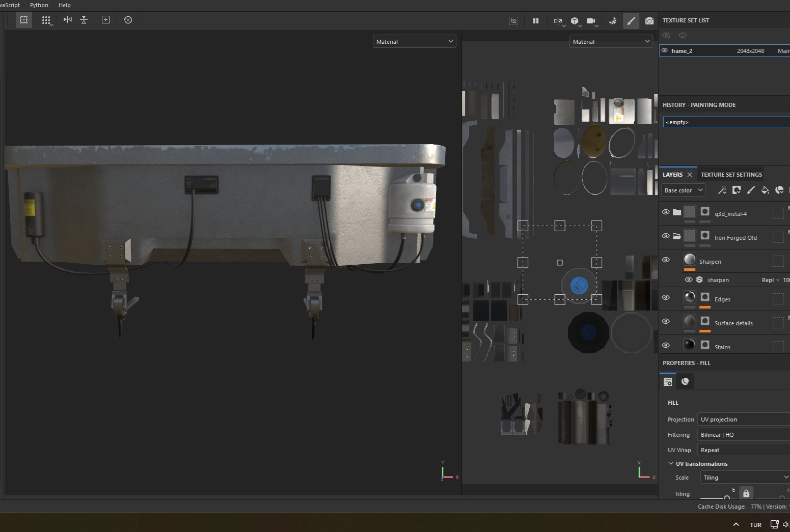Hide the frame_2 texture set
790x532 pixels.
pos(665,50)
